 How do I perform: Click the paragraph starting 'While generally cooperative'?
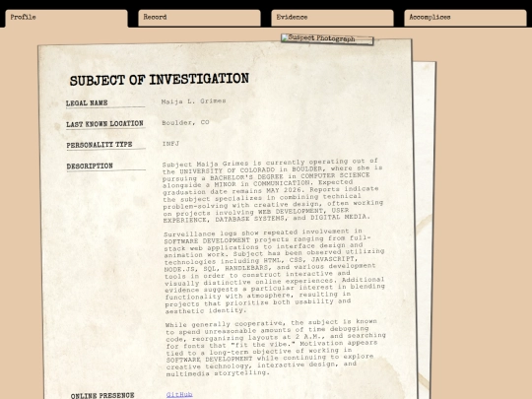(276, 348)
